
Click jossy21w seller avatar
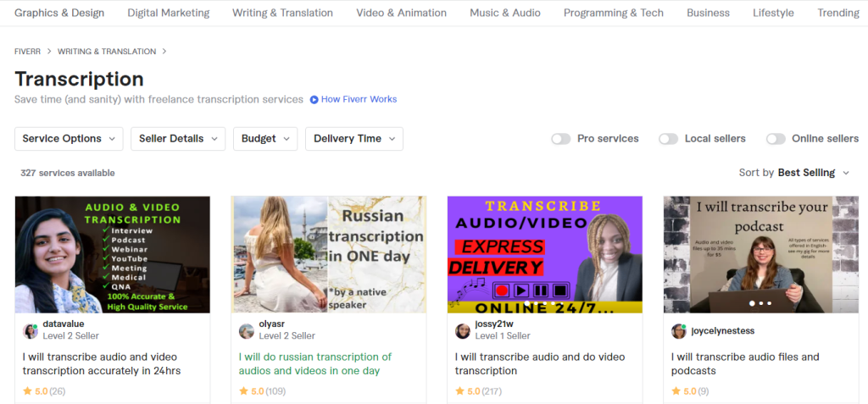pos(462,331)
